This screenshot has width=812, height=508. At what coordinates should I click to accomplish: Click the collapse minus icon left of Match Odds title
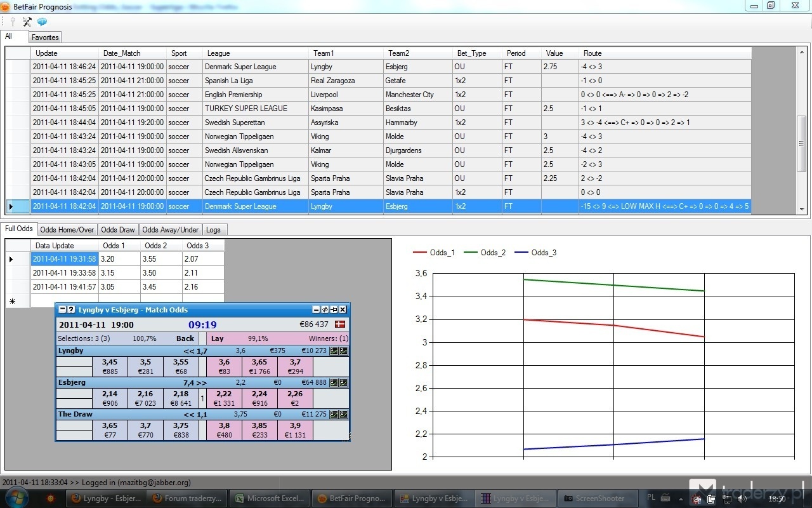(x=62, y=310)
